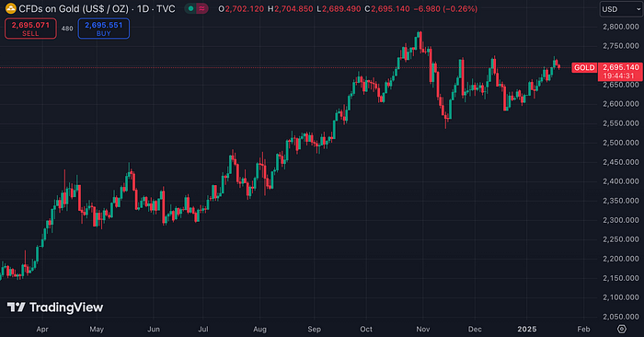Click the 2,300.000 price axis label

(x=621, y=220)
